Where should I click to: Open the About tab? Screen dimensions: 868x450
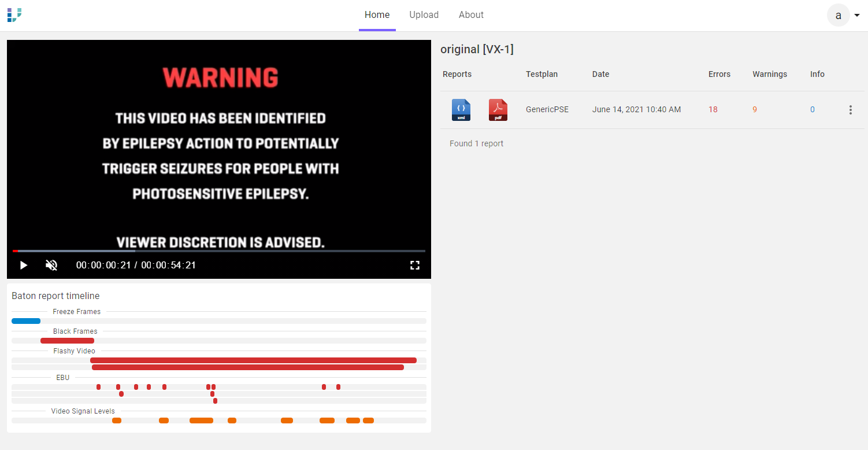point(471,15)
